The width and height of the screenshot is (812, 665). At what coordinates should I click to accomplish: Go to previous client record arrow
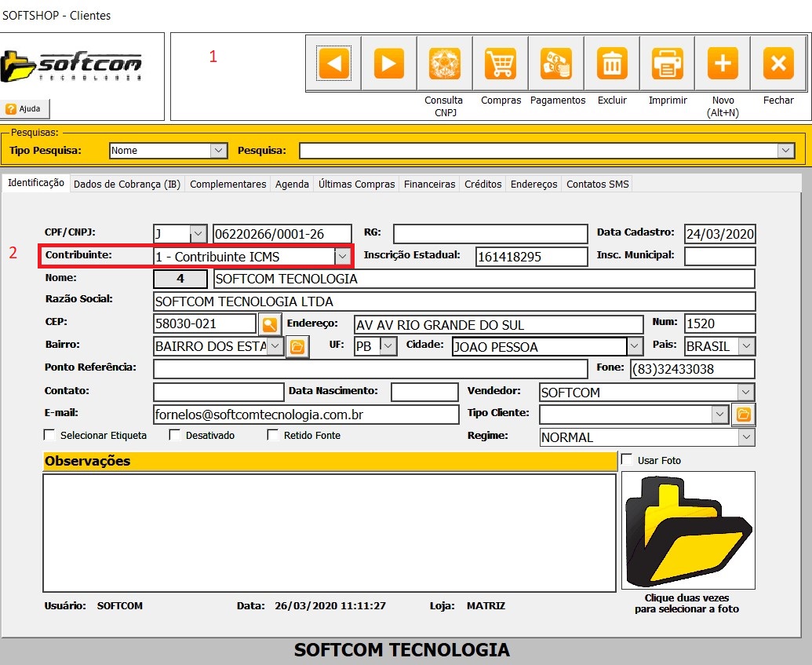pyautogui.click(x=333, y=64)
